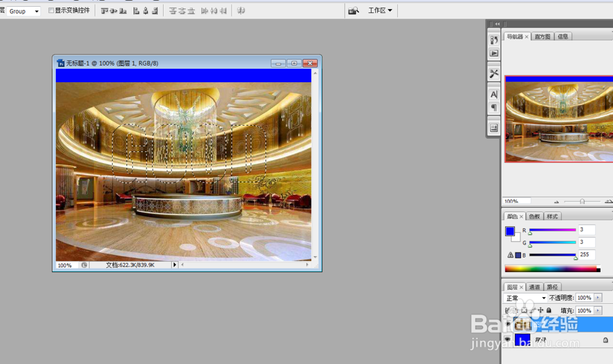This screenshot has height=364, width=613.
Task: Open the document status bar arrow menu
Action: pyautogui.click(x=175, y=265)
